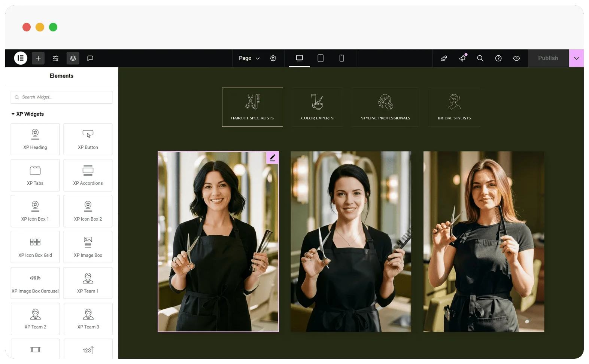Collapse the XP Widgets section
This screenshot has width=589, height=364.
pos(28,114)
